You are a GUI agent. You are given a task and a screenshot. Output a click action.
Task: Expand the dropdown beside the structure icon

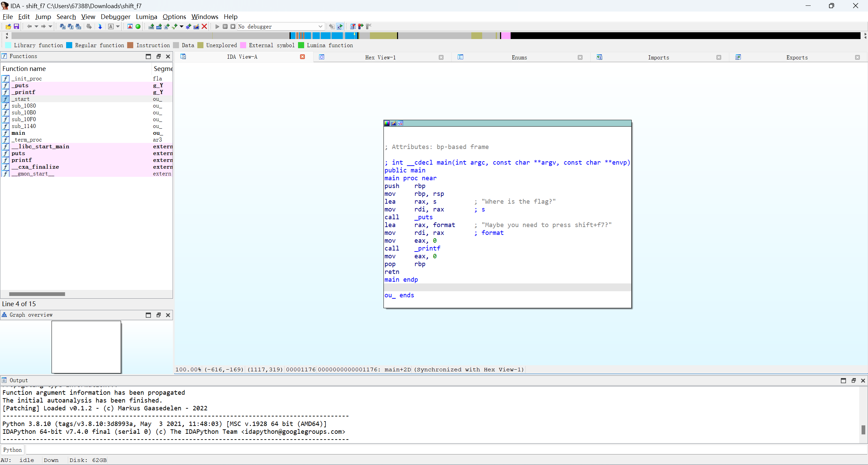pyautogui.click(x=182, y=26)
